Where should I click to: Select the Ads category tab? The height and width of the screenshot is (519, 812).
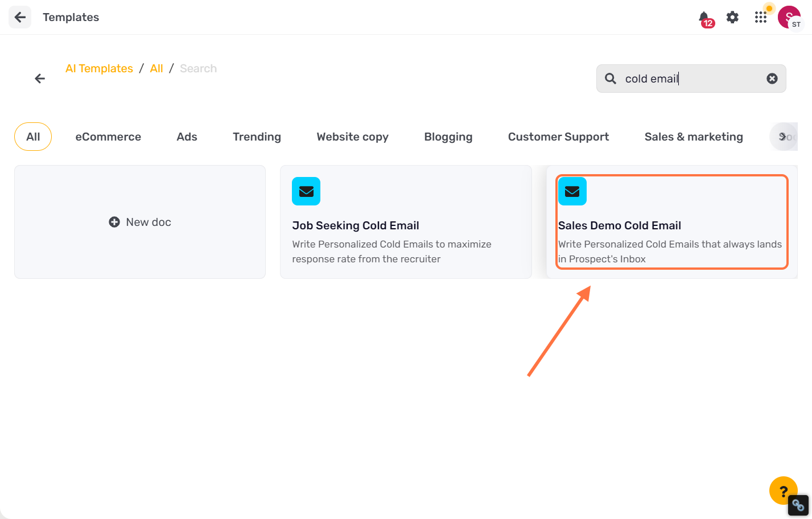point(187,137)
